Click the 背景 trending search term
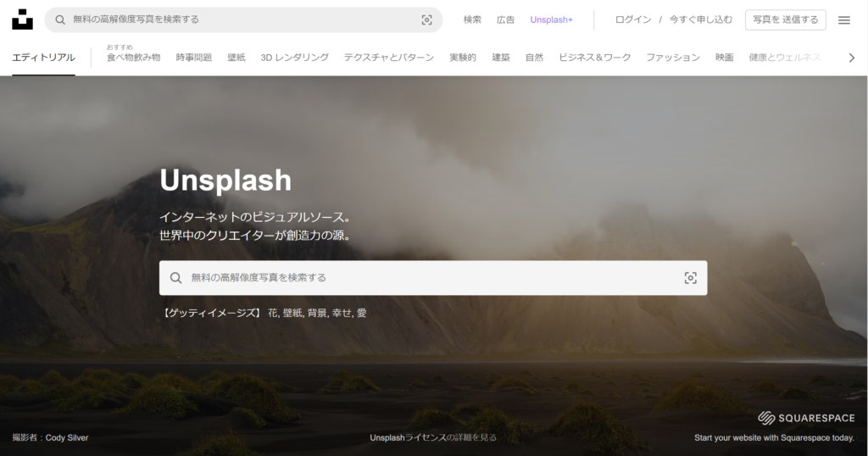The height and width of the screenshot is (456, 868). 318,314
